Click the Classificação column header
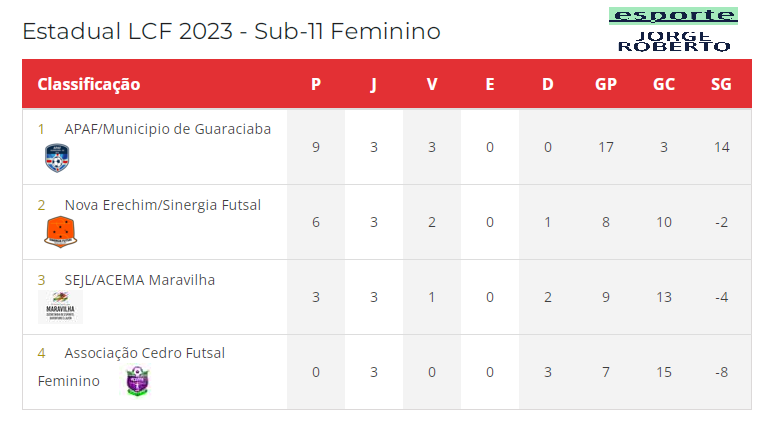 [x=89, y=84]
